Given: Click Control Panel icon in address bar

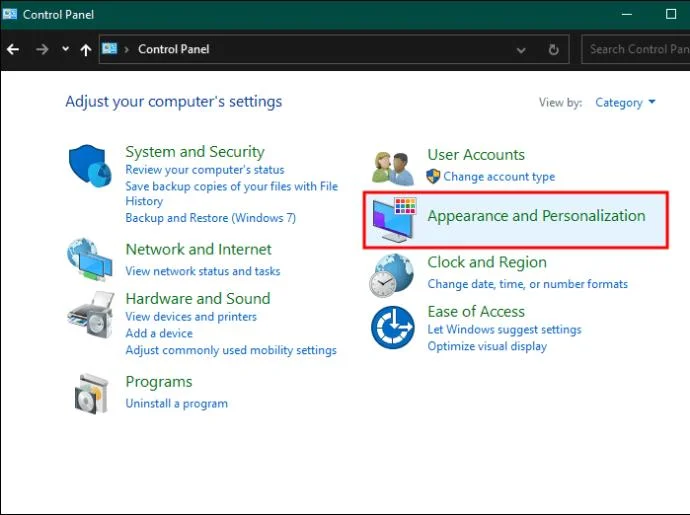Looking at the screenshot, I should pyautogui.click(x=110, y=48).
